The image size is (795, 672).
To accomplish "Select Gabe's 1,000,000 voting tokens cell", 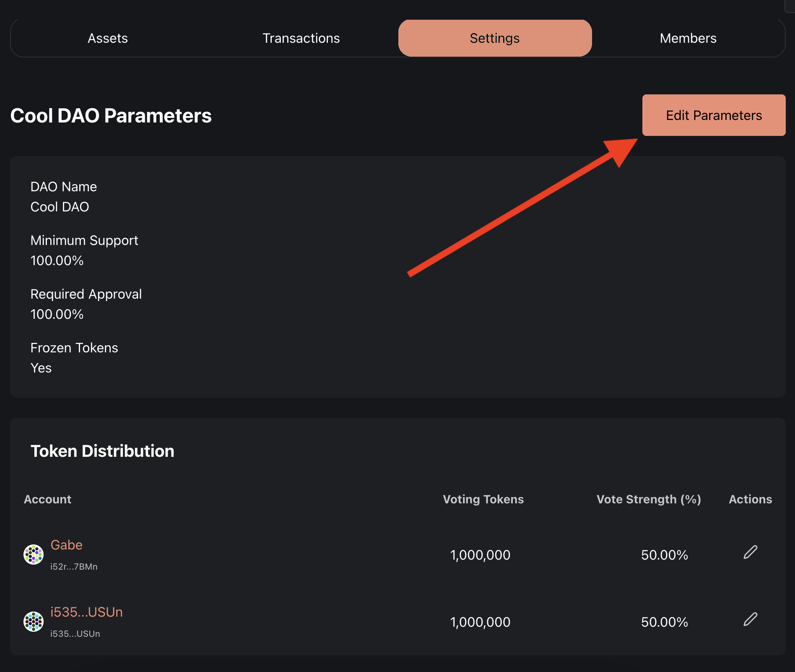I will tap(480, 555).
